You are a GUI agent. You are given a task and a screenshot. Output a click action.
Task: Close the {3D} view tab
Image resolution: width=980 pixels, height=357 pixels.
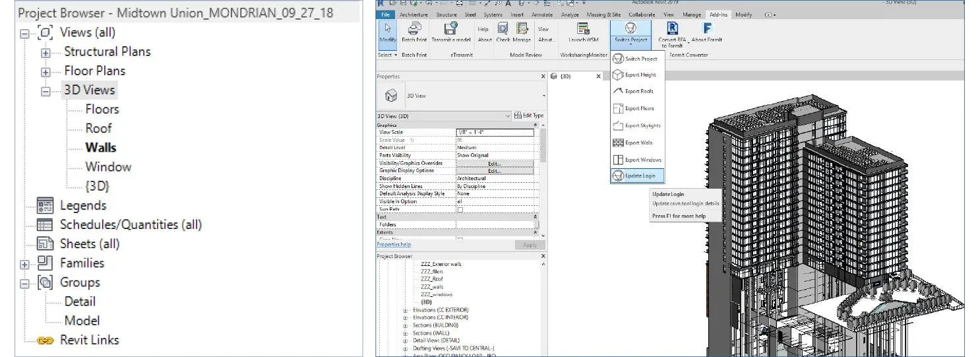tap(599, 77)
